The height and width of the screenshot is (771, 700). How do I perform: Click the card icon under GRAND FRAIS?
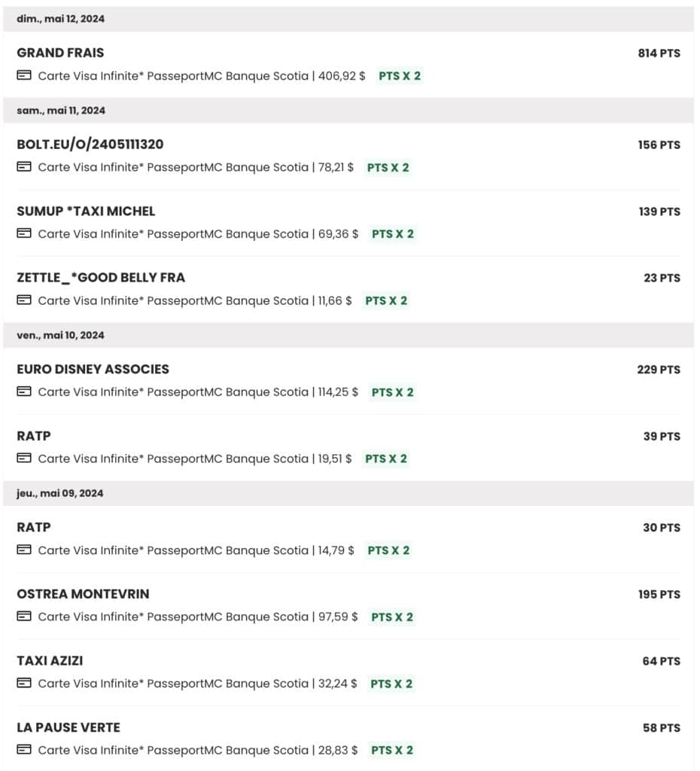[x=24, y=75]
